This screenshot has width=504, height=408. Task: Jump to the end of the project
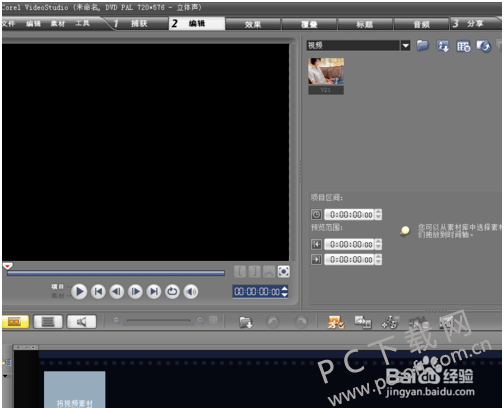click(x=154, y=292)
